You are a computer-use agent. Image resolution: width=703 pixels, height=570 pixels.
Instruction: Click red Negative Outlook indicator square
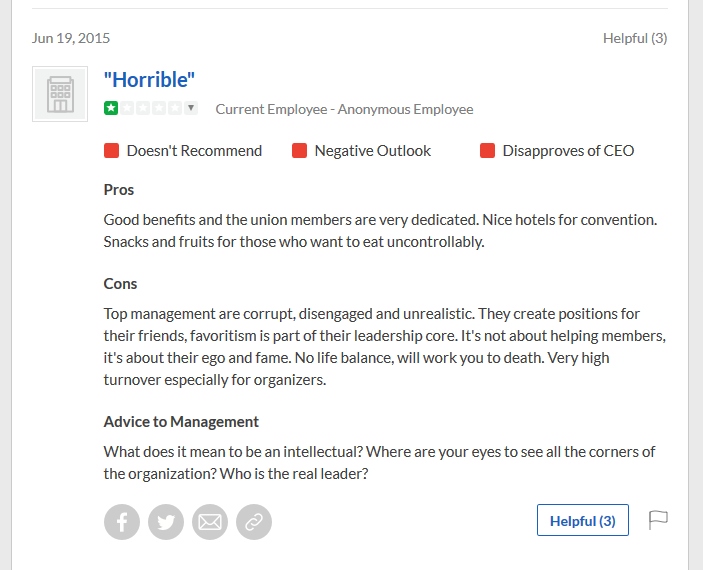tap(299, 151)
